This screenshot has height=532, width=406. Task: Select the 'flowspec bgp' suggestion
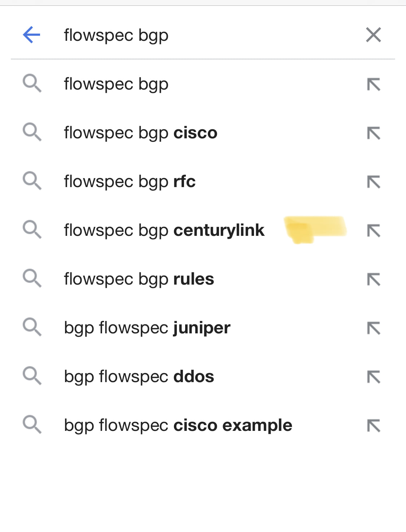point(116,84)
